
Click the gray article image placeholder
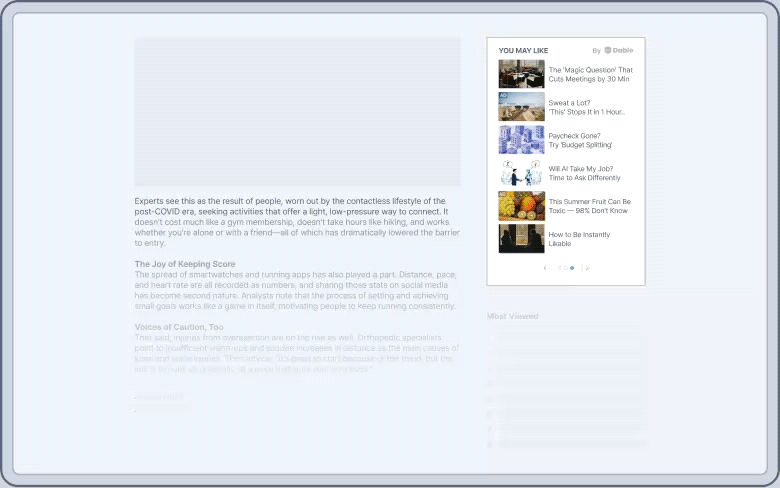[x=297, y=112]
